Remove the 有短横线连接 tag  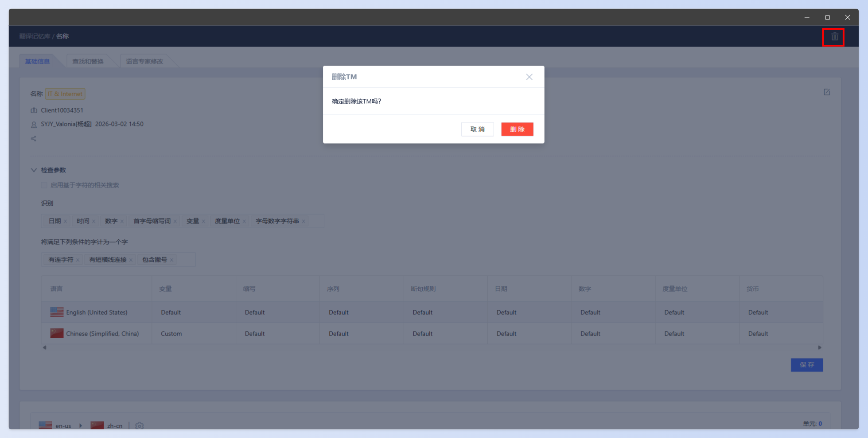tap(131, 260)
